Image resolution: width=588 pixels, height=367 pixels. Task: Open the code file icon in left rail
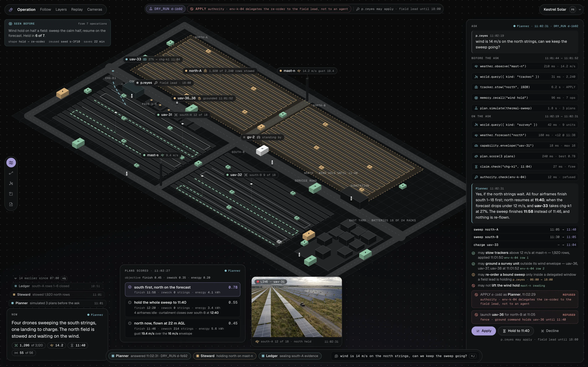[11, 194]
